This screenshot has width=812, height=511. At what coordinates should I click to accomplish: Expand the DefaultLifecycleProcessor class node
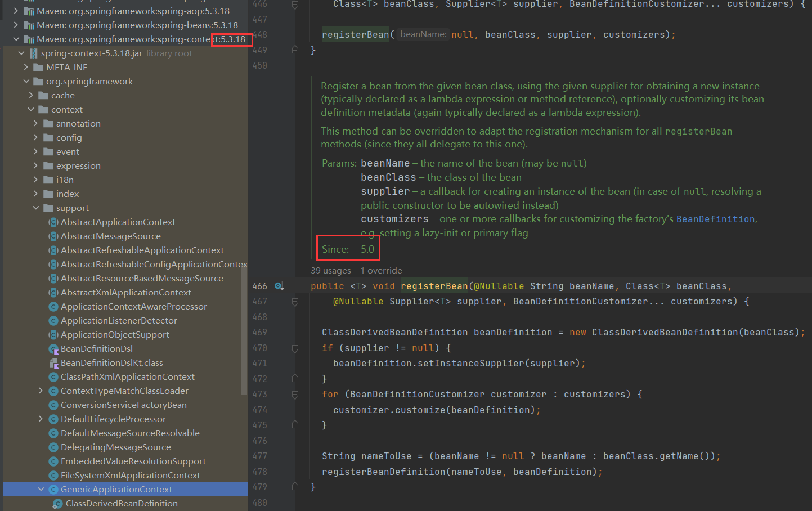click(x=41, y=419)
